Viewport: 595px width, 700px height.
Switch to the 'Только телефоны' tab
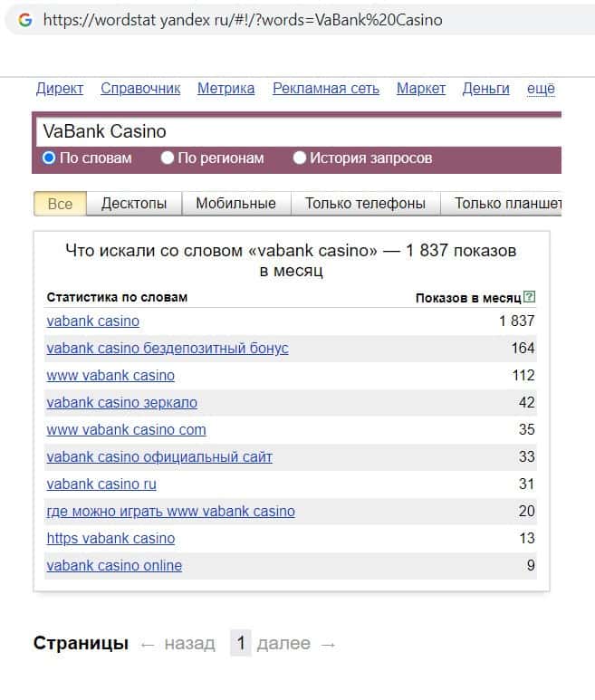[x=365, y=204]
